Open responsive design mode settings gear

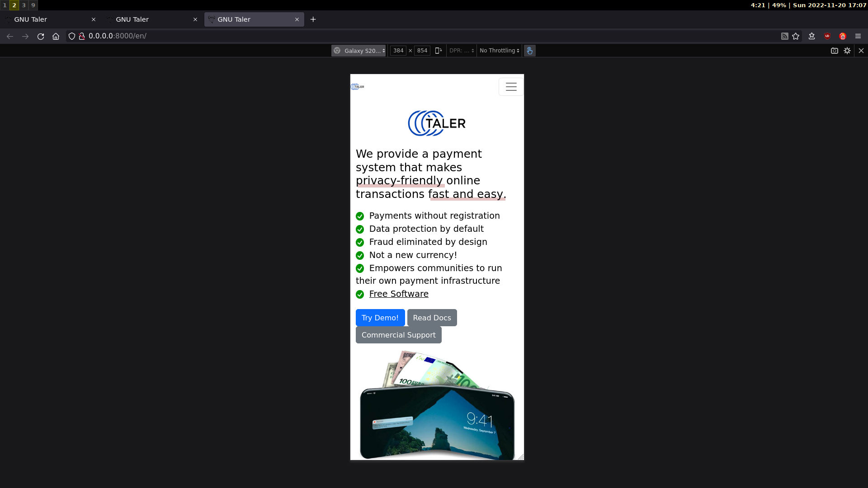(847, 51)
